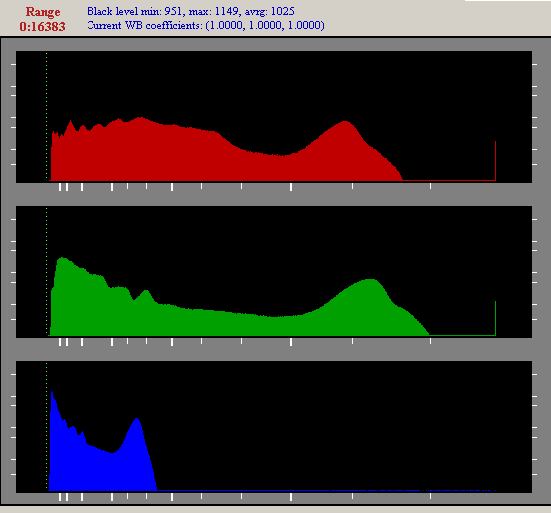Screen dimensions: 551x513
Task: Click the small middle bump in the green histogram
Action: [146, 291]
